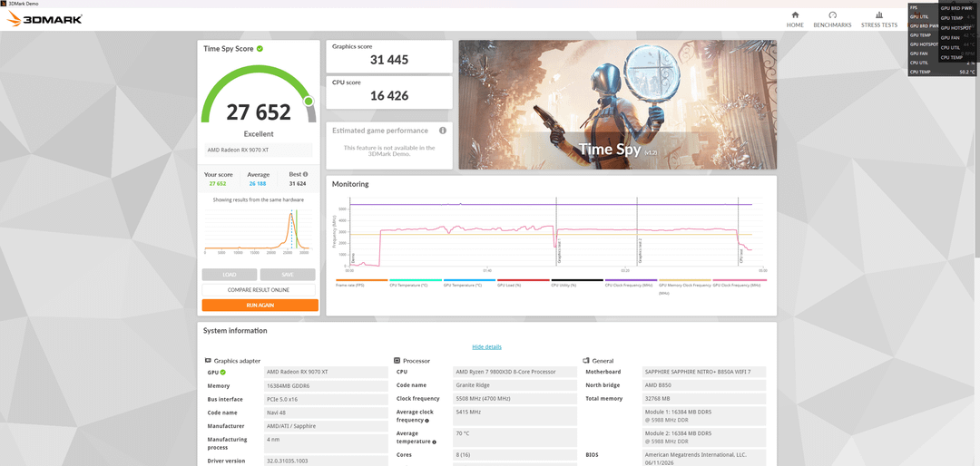Viewport: 980px width, 466px height.
Task: Open info icon beside Average clock frequency
Action: 426,421
